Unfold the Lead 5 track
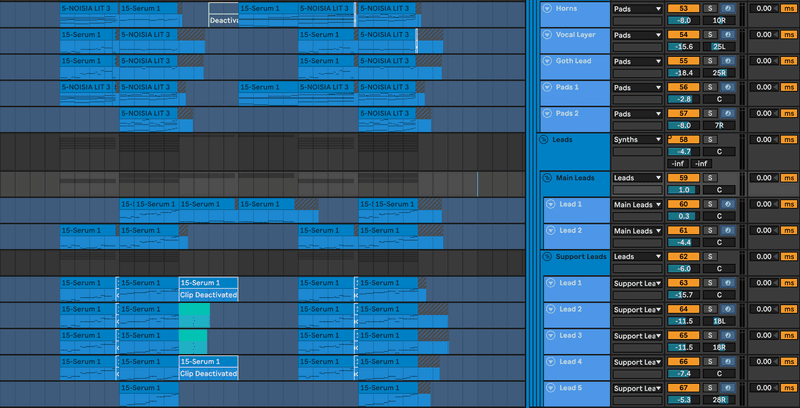 pos(550,388)
